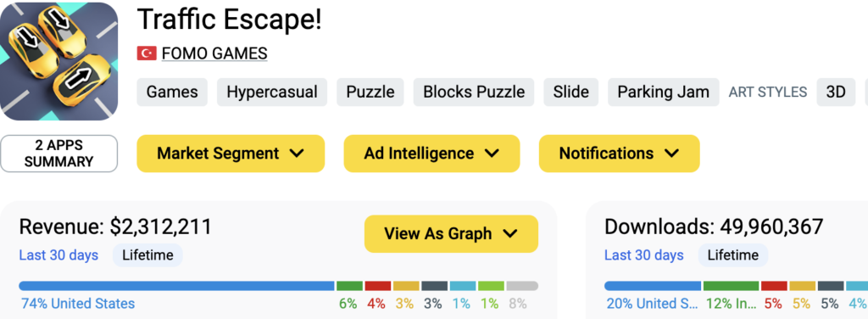Click the blue United States revenue bar
This screenshot has width=868, height=319.
[x=176, y=286]
